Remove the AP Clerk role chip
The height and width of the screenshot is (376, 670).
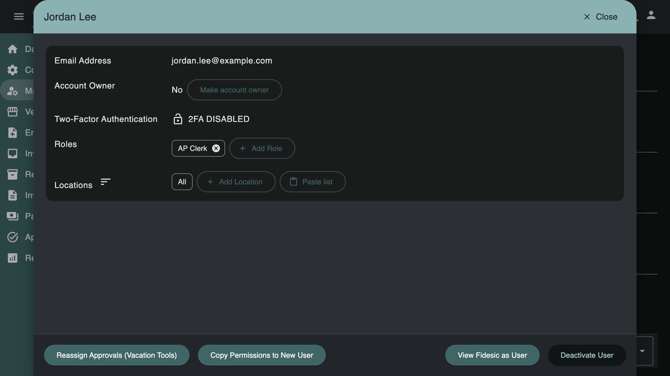coord(216,148)
